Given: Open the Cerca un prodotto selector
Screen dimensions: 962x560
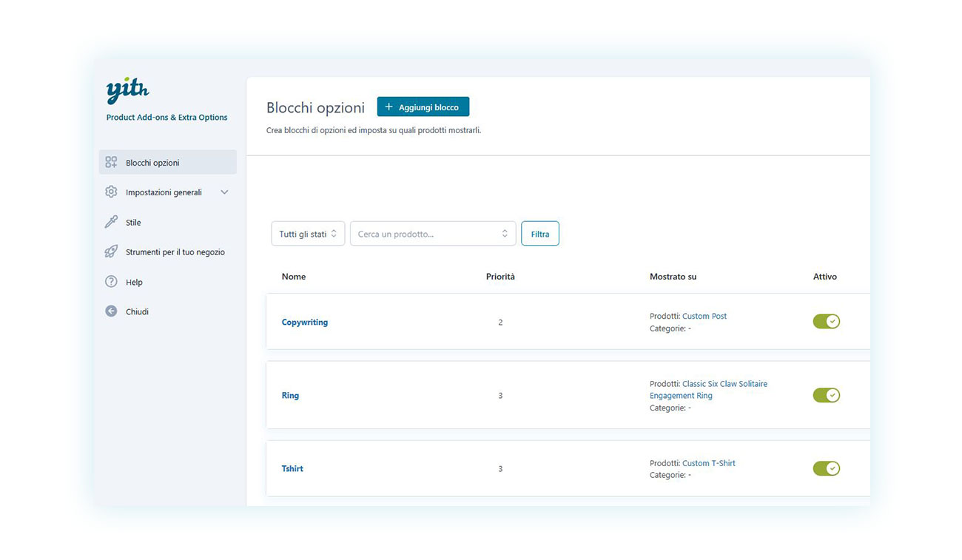Looking at the screenshot, I should pyautogui.click(x=433, y=234).
